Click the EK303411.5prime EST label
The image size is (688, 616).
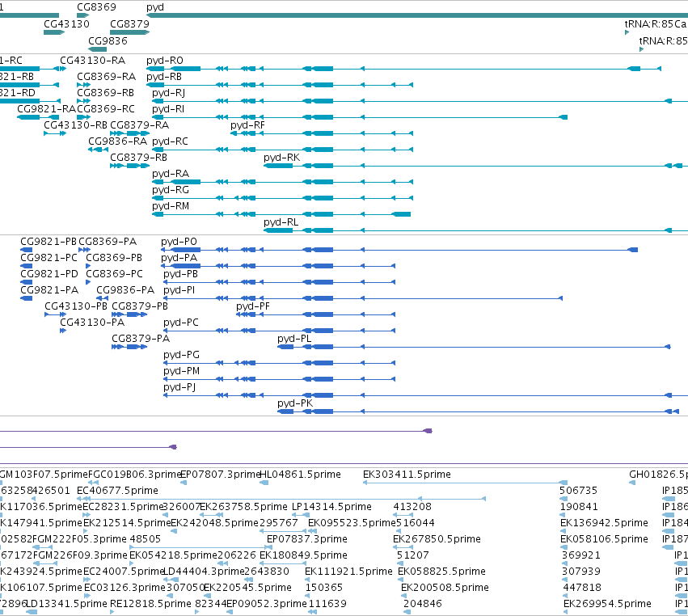pyautogui.click(x=407, y=475)
